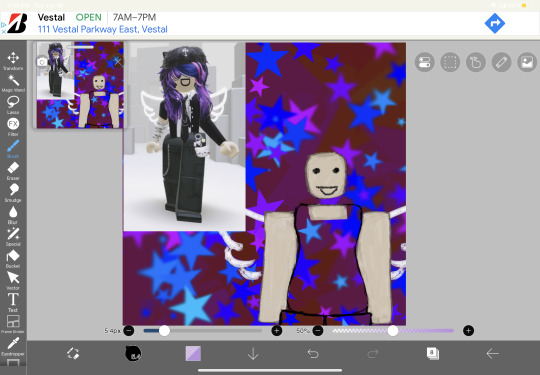This screenshot has width=540, height=375.
Task: Tap the Vestal store name text
Action: click(51, 17)
